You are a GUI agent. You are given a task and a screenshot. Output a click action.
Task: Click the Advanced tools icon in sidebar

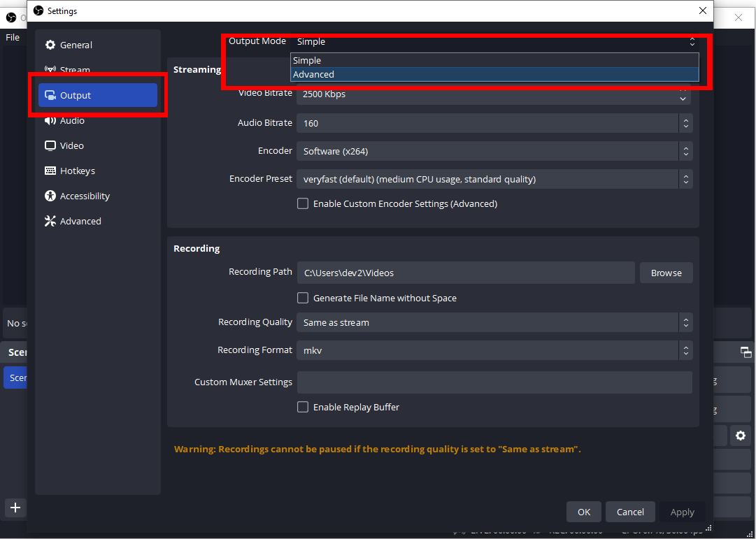tap(50, 222)
